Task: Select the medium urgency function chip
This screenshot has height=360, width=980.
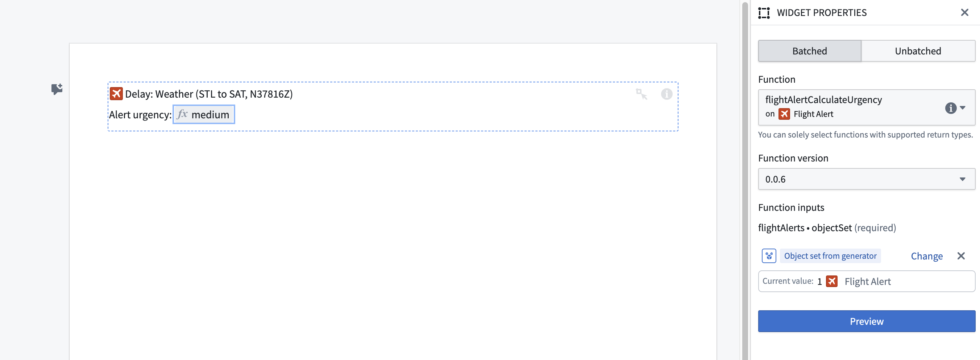Action: pyautogui.click(x=204, y=114)
